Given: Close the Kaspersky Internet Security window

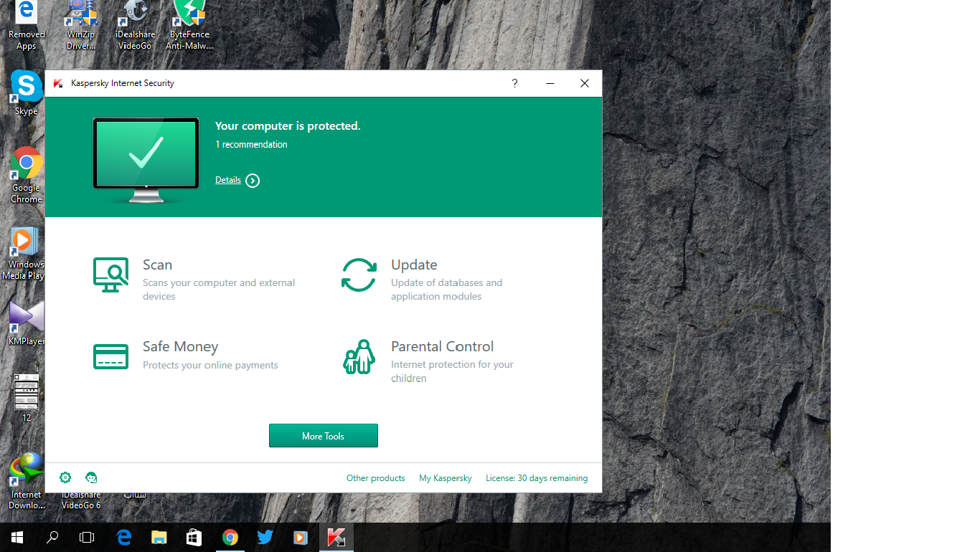Looking at the screenshot, I should [x=585, y=83].
